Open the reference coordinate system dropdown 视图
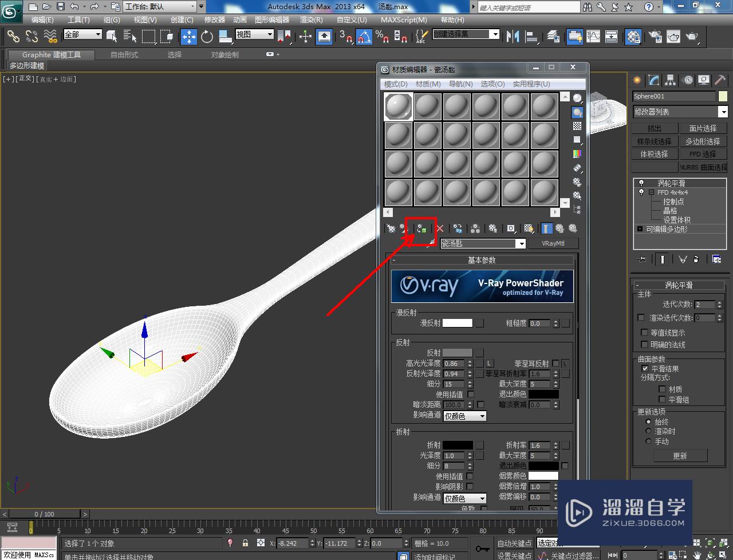Viewport: 733px width, 560px height. (x=254, y=34)
